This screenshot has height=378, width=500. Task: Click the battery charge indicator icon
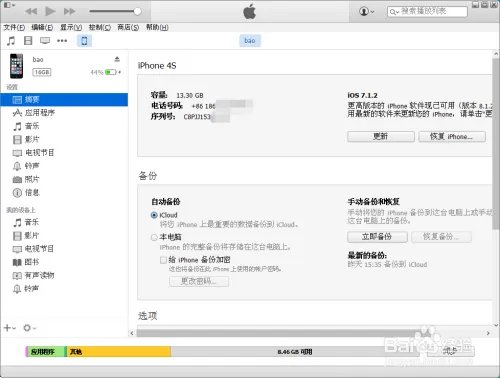pyautogui.click(x=111, y=72)
